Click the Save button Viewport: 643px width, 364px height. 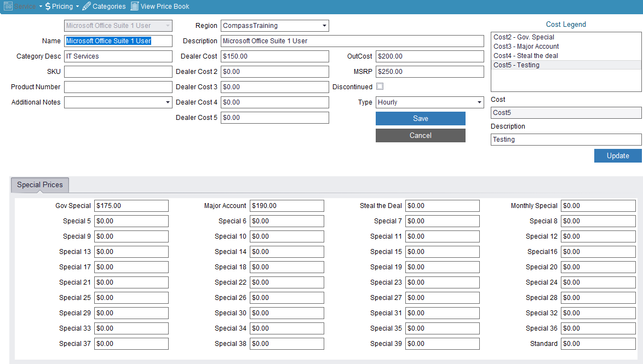tap(420, 118)
